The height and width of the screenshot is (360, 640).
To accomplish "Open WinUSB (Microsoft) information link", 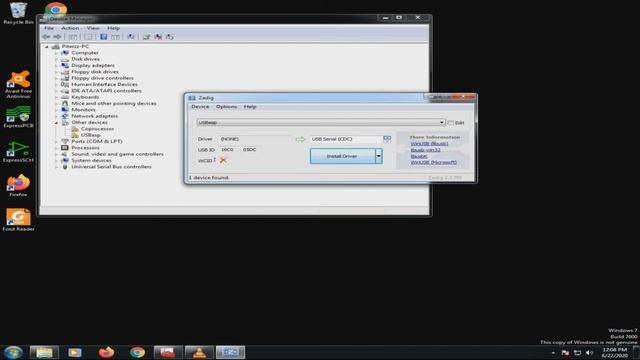I will [x=434, y=162].
